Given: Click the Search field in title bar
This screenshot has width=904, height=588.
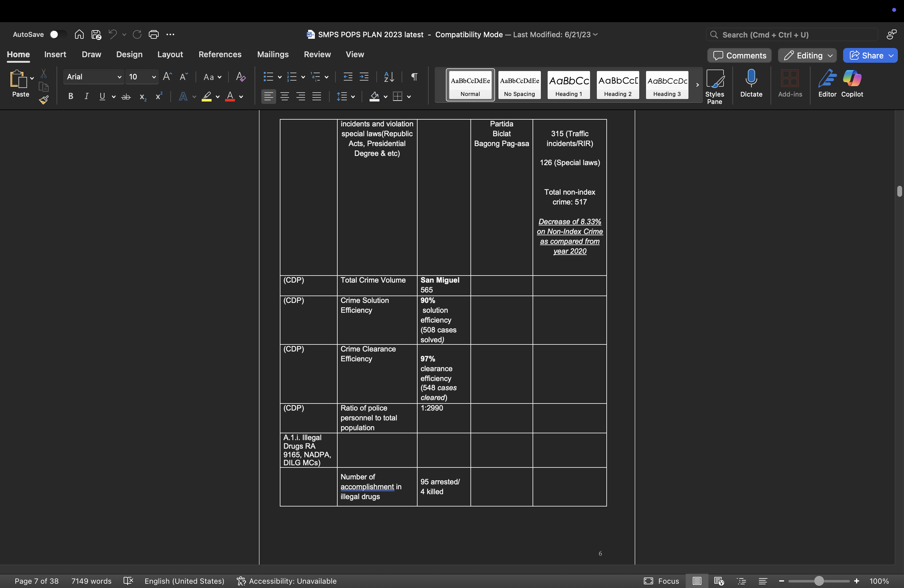Looking at the screenshot, I should point(792,34).
